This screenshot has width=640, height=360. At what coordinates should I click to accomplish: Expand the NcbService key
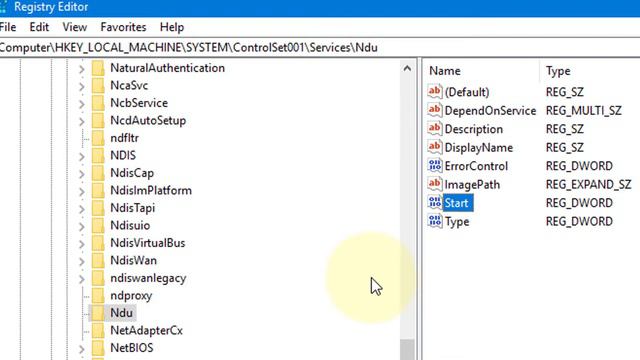click(x=82, y=104)
